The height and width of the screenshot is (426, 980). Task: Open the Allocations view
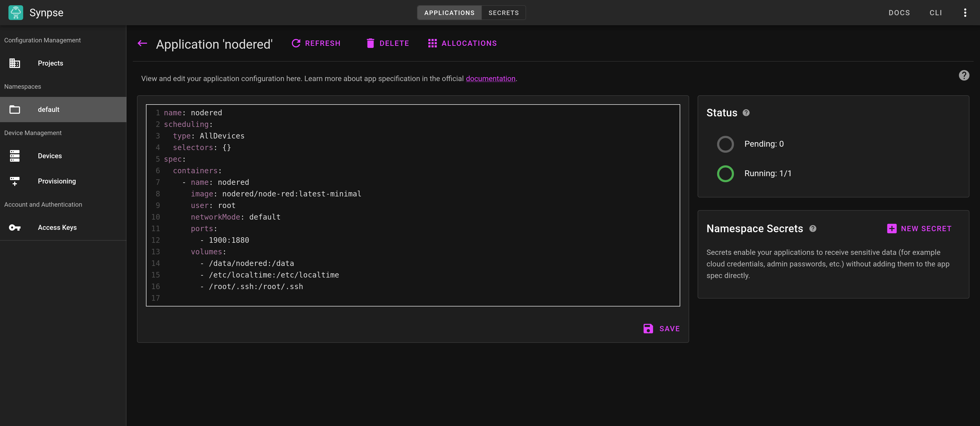pos(462,43)
